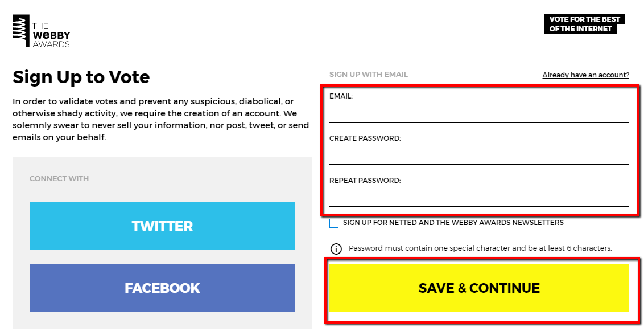Viewport: 644px width, 335px height.
Task: Click the EMAIL field label
Action: click(341, 96)
